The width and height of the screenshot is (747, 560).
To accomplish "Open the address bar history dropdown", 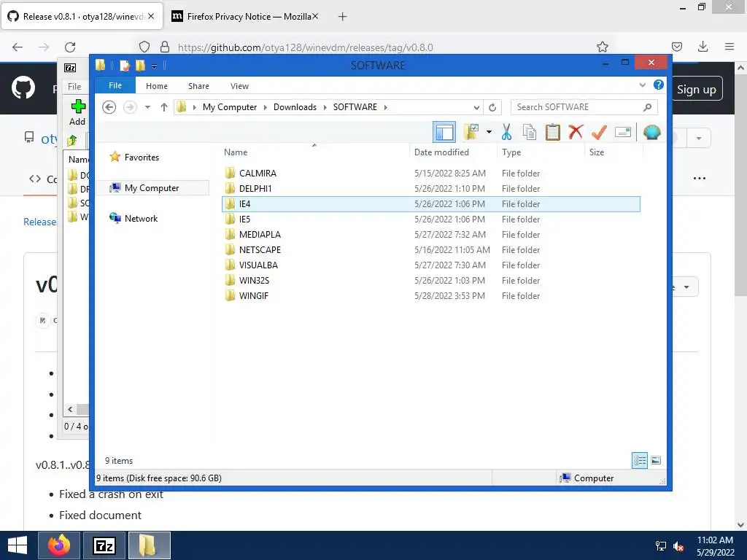I will pos(476,107).
